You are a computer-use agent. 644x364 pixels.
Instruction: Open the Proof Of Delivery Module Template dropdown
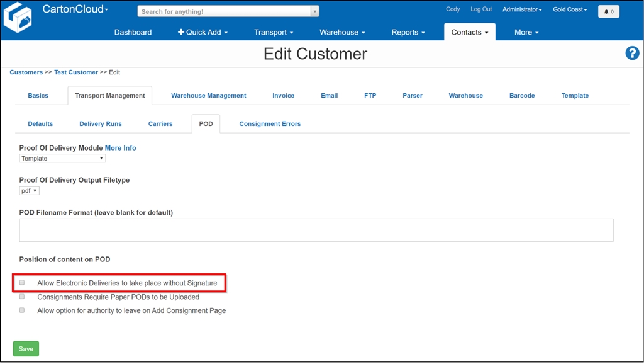(x=62, y=158)
